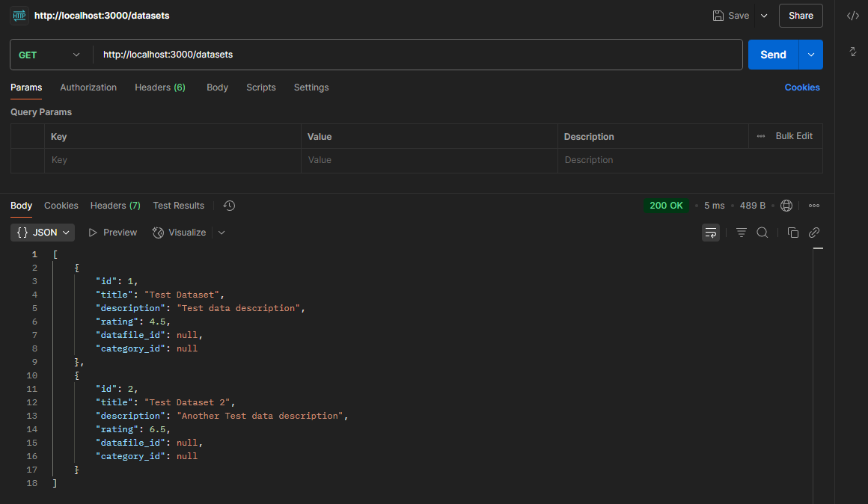868x504 pixels.
Task: Click the search response magnifier icon
Action: click(x=762, y=233)
